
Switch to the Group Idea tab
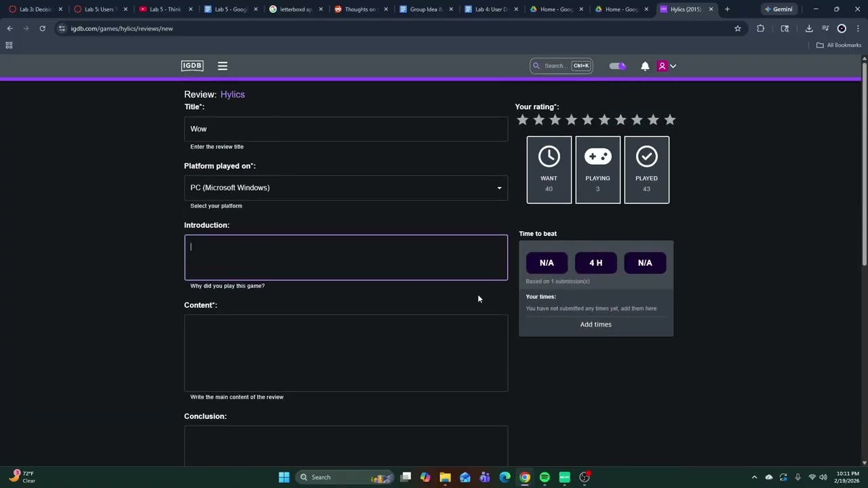(x=425, y=9)
